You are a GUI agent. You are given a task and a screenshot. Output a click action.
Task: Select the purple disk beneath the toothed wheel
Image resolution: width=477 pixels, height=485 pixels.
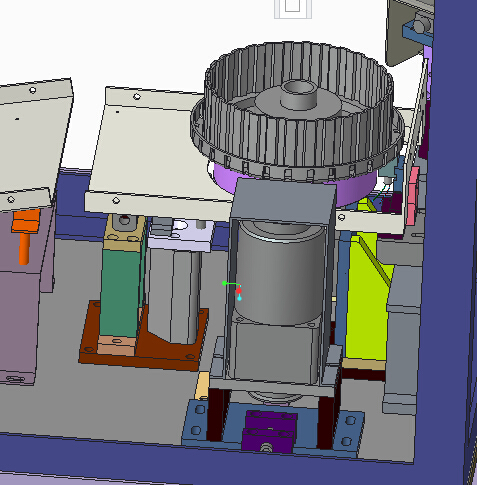coord(355,190)
